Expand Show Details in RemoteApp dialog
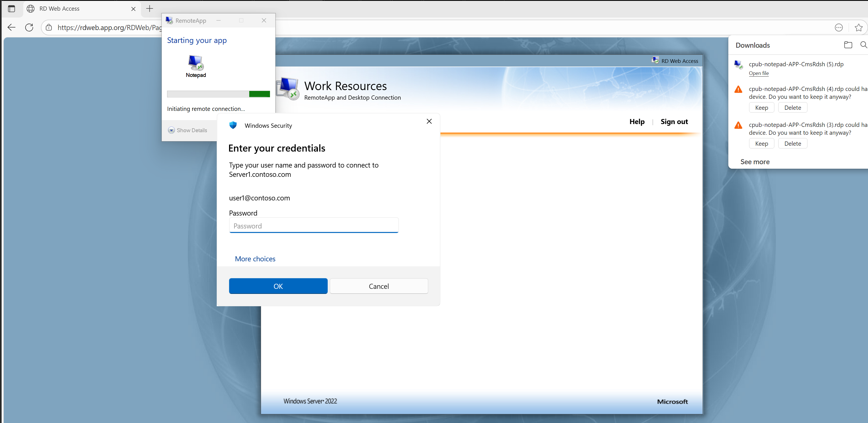 pyautogui.click(x=188, y=130)
